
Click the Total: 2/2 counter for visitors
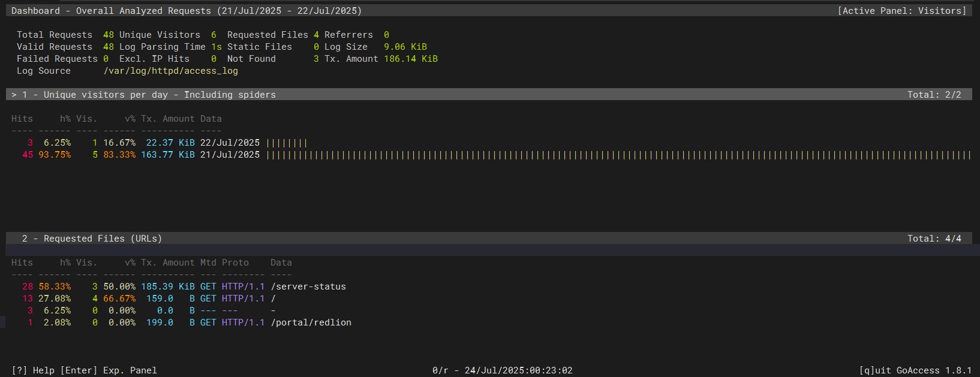click(x=934, y=95)
